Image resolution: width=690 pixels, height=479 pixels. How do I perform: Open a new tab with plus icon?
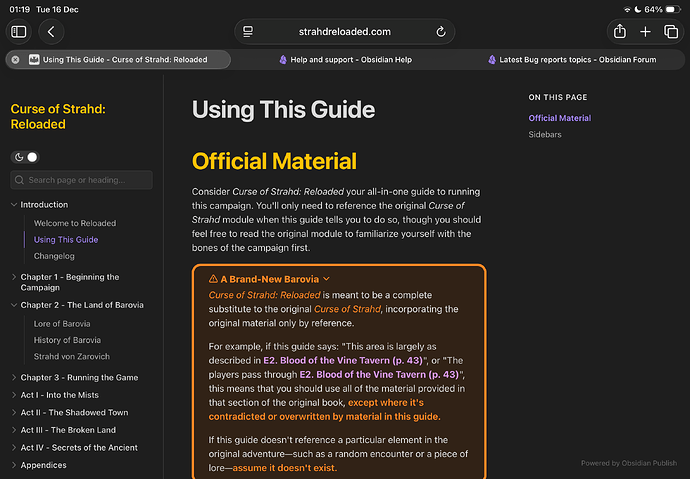point(645,32)
